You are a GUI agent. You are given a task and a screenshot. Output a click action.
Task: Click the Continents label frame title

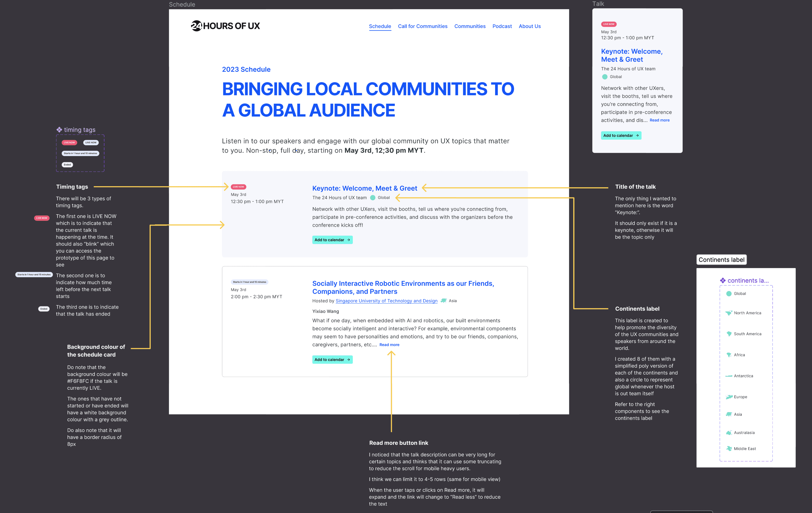(x=721, y=259)
